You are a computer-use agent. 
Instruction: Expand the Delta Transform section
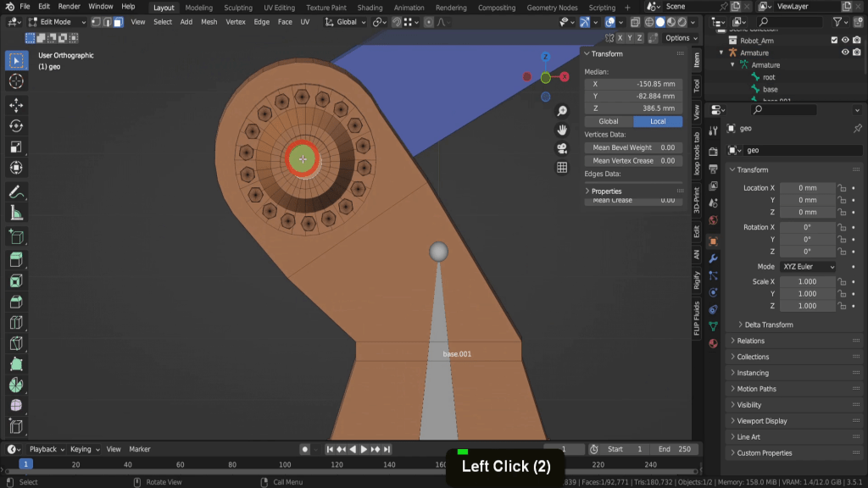coord(768,324)
